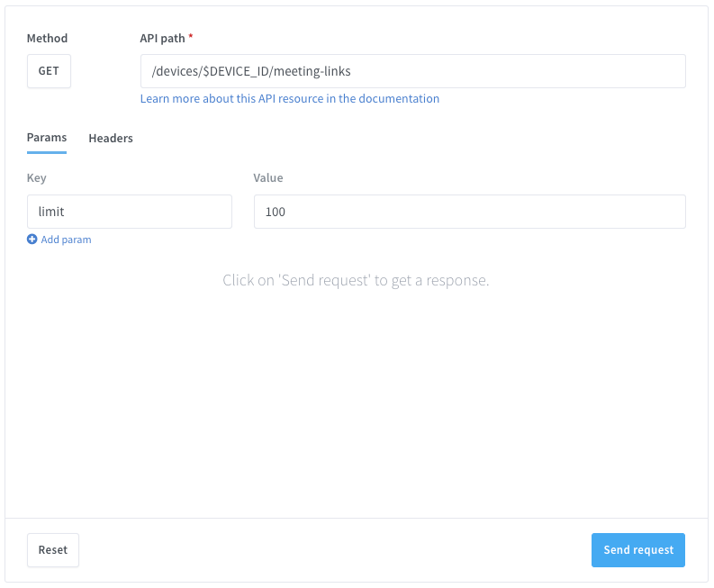Open the API resource documentation link
714x588 pixels.
click(x=289, y=99)
